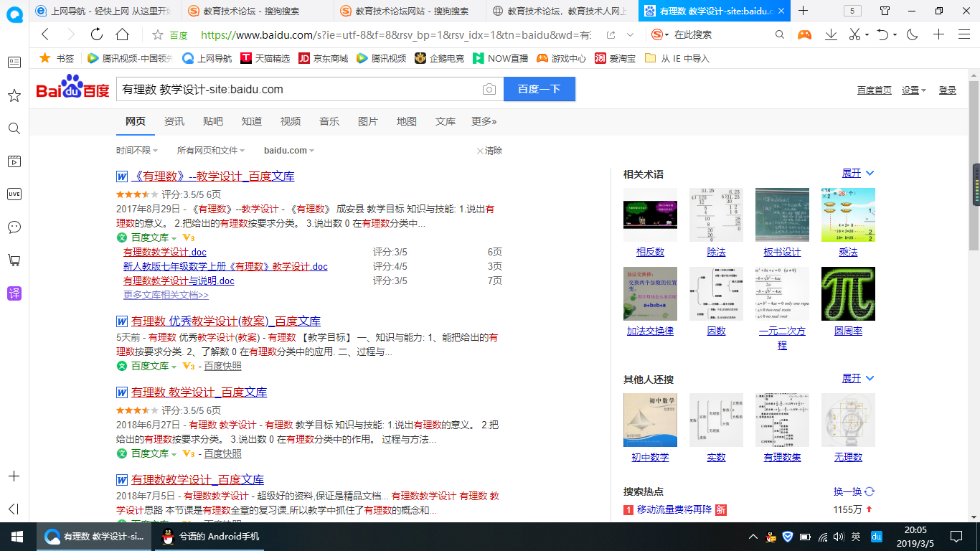Click the back navigation arrow
Viewport: 980px width, 551px height.
pos(45,34)
